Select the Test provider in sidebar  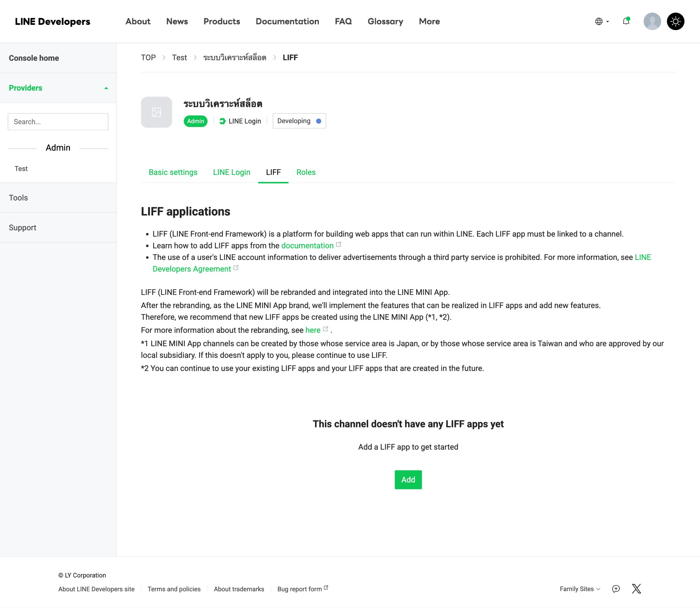click(21, 169)
